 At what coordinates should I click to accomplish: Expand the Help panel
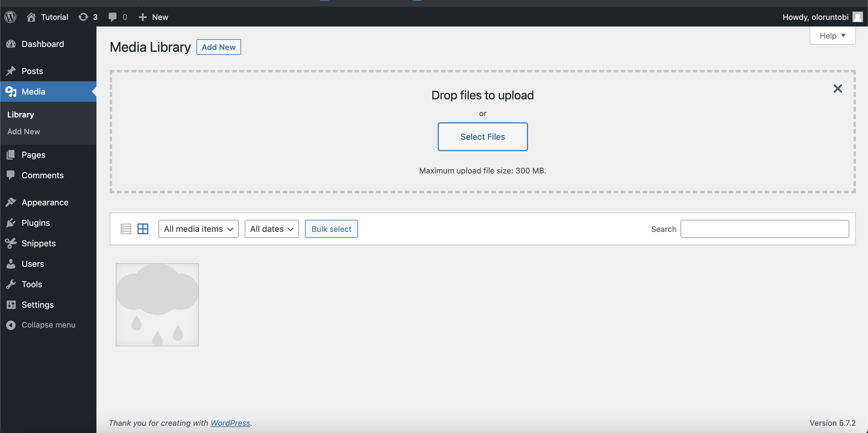pyautogui.click(x=832, y=36)
